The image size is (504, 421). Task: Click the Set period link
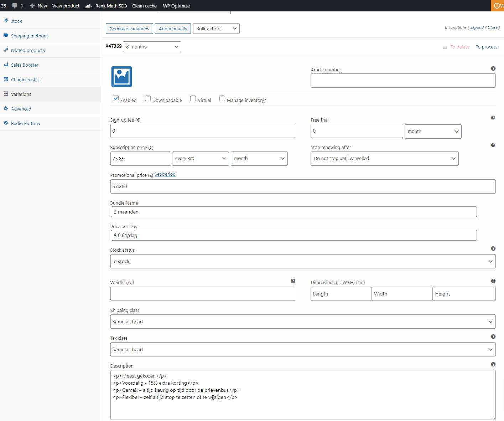(165, 174)
